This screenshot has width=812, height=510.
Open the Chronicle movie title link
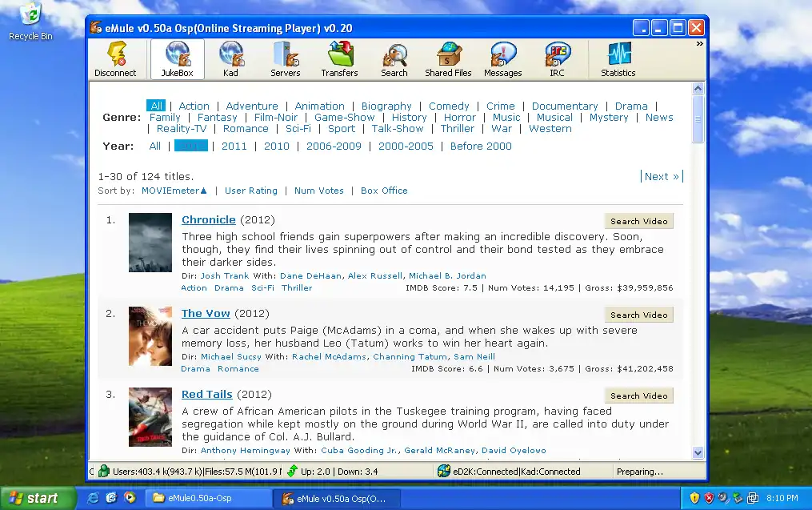[x=209, y=219]
